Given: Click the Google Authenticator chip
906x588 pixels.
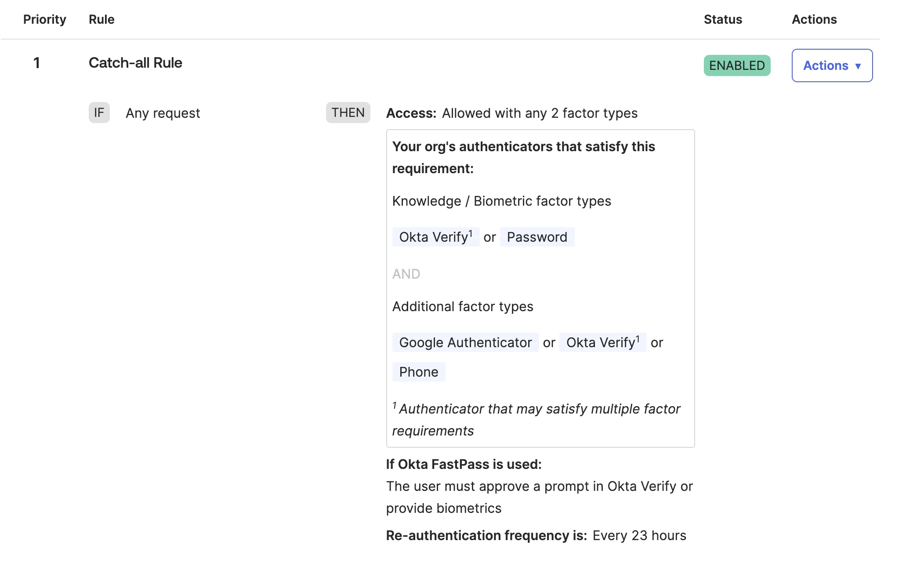Looking at the screenshot, I should point(465,342).
